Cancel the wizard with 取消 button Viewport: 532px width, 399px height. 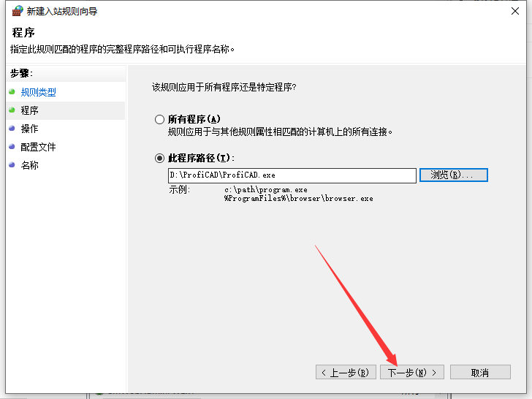pyautogui.click(x=480, y=373)
